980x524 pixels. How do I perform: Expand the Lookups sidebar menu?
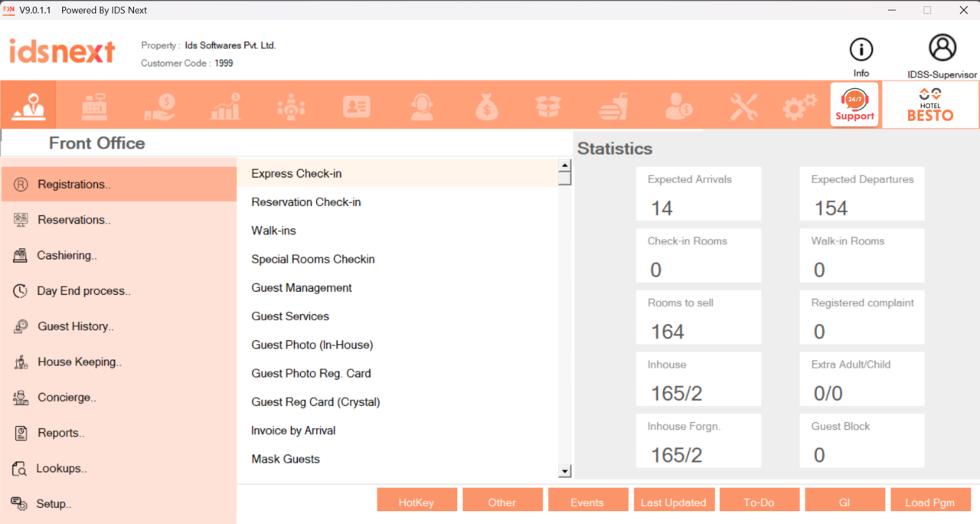[x=61, y=468]
